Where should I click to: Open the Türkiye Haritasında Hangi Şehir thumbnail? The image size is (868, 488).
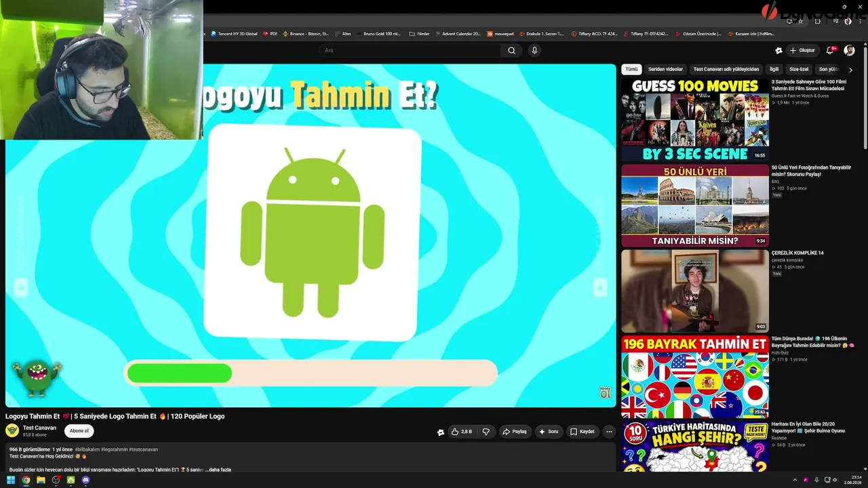point(695,446)
